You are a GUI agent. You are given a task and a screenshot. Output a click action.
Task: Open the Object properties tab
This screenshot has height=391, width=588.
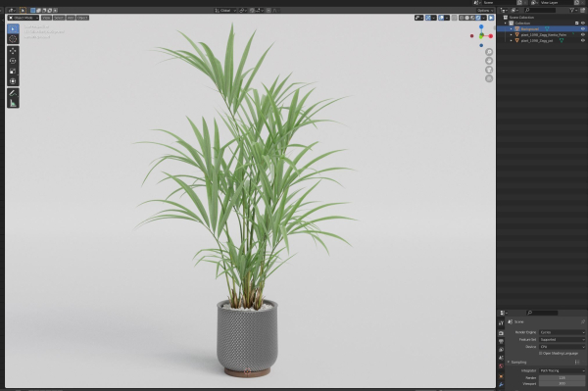(502, 376)
